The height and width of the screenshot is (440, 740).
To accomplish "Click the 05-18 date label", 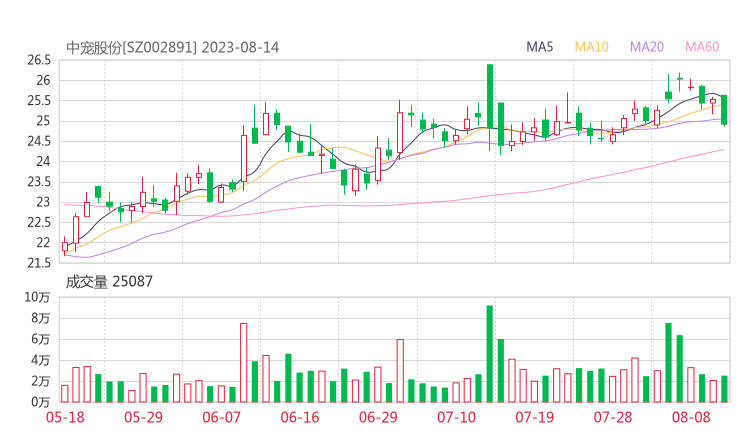I will click(65, 417).
